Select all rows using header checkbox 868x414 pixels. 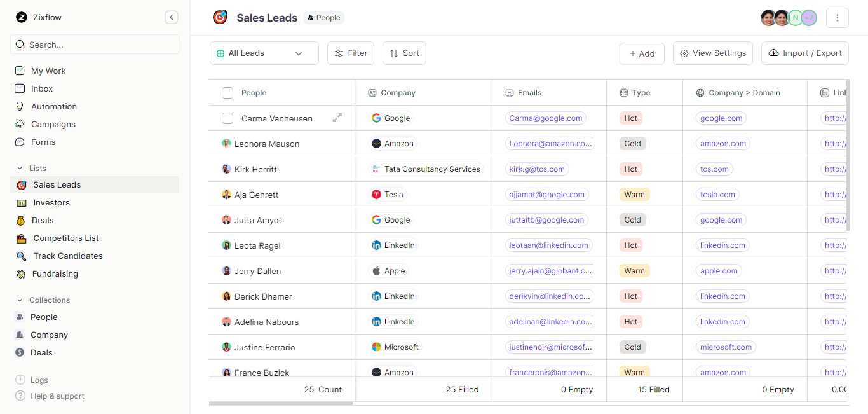(x=227, y=92)
